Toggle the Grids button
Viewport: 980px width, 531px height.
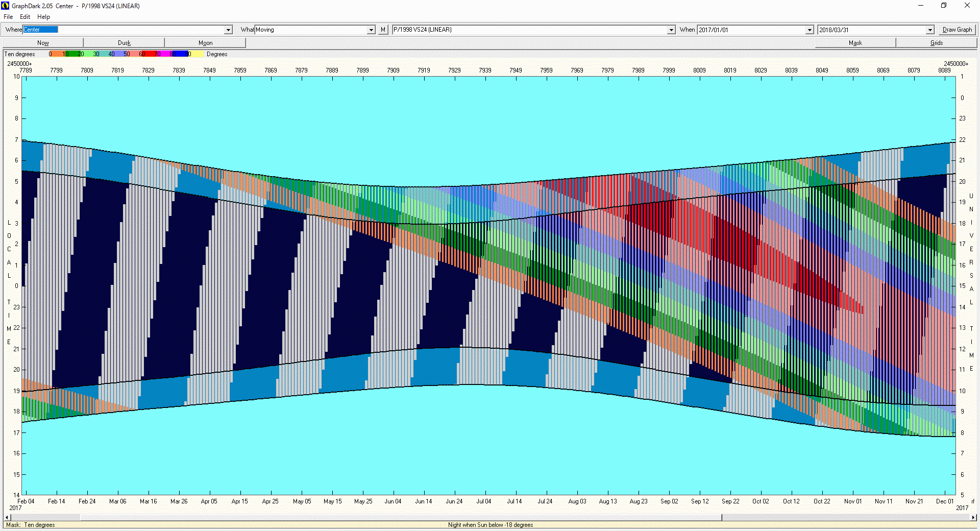[x=937, y=43]
